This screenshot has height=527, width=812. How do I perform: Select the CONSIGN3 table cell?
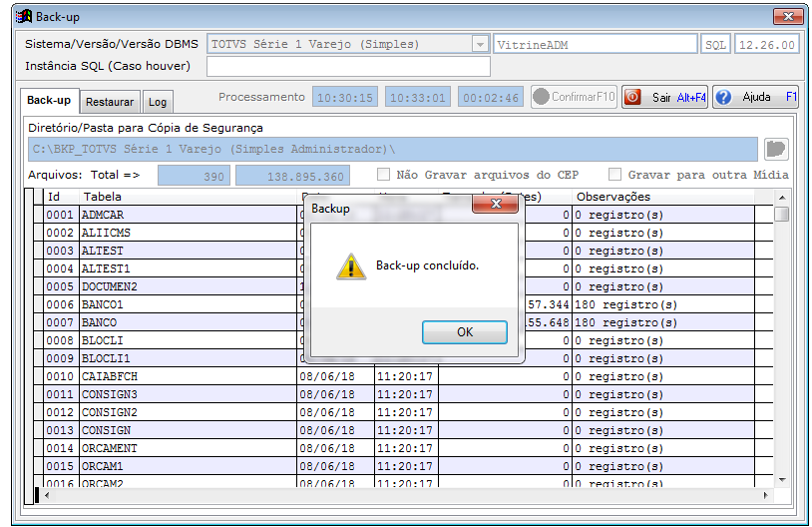click(x=188, y=394)
